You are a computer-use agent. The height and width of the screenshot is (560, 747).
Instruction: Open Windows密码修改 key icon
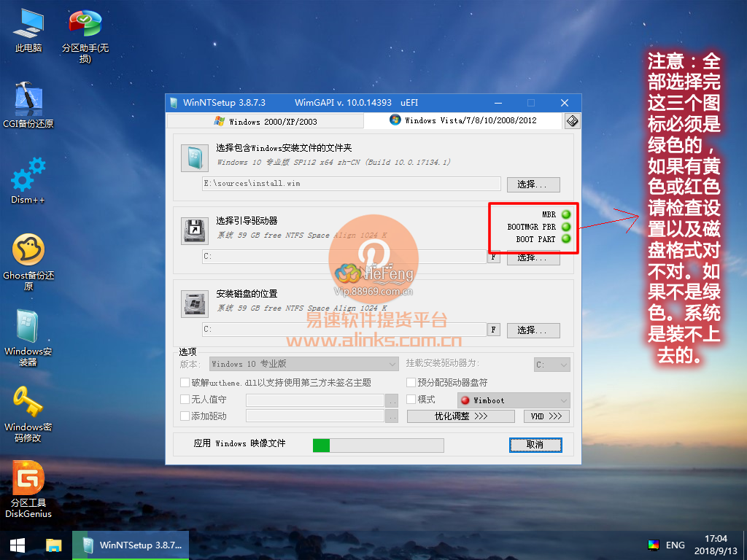tap(28, 414)
